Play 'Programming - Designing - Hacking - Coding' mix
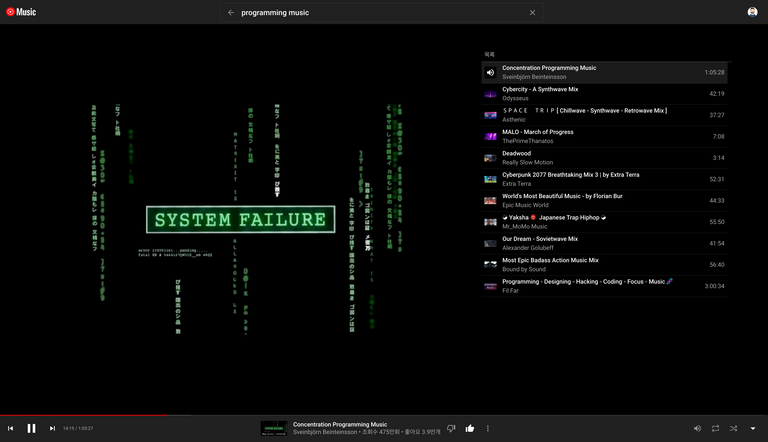This screenshot has height=442, width=768. tap(587, 282)
